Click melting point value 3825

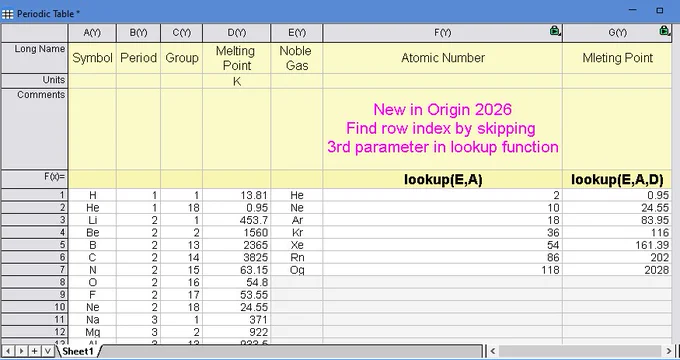pyautogui.click(x=236, y=257)
